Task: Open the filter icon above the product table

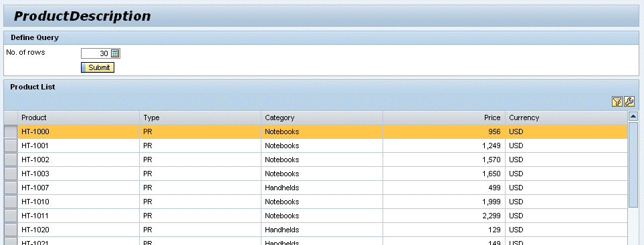Action: tap(617, 101)
